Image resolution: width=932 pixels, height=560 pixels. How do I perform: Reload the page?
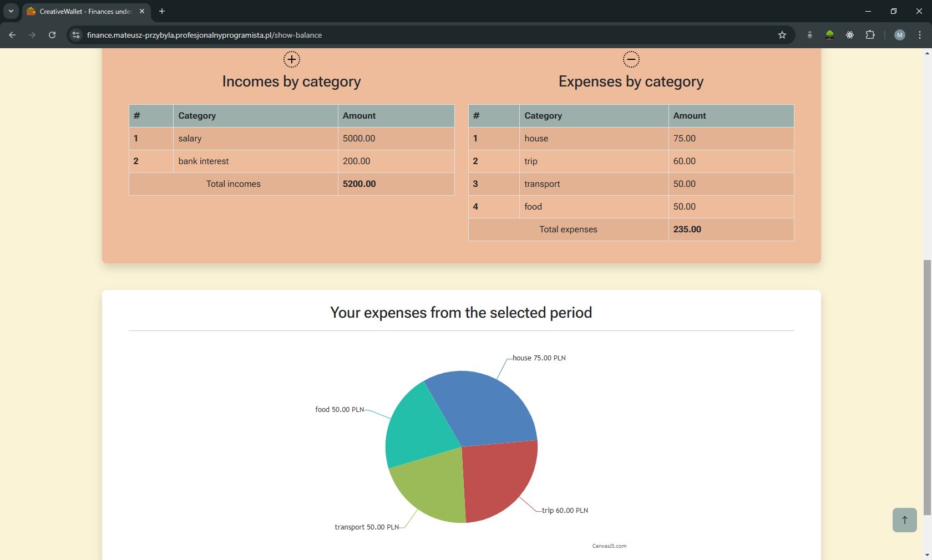(x=52, y=35)
